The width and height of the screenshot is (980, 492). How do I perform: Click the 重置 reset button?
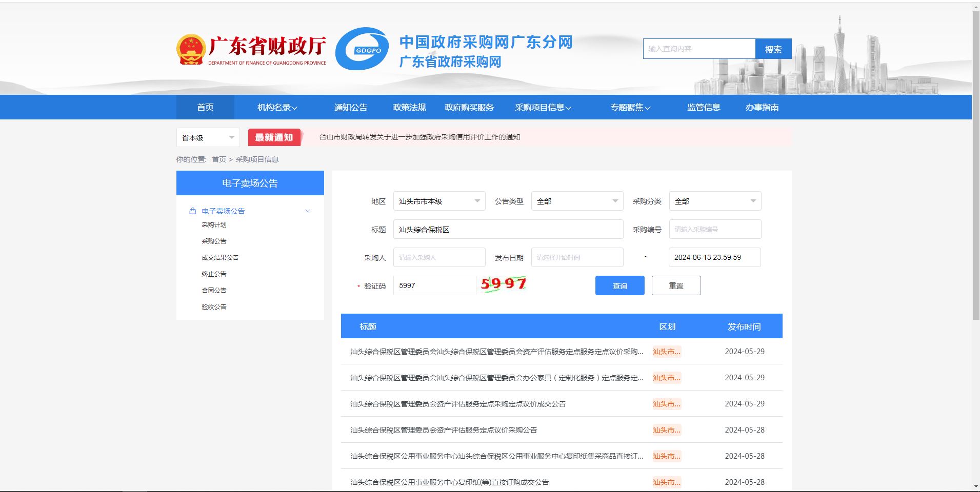pos(676,286)
